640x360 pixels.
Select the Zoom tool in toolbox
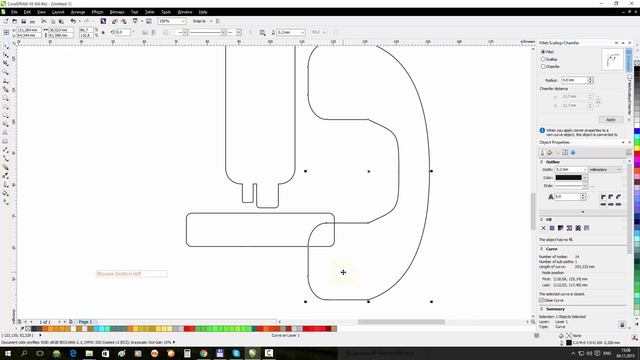(x=6, y=72)
